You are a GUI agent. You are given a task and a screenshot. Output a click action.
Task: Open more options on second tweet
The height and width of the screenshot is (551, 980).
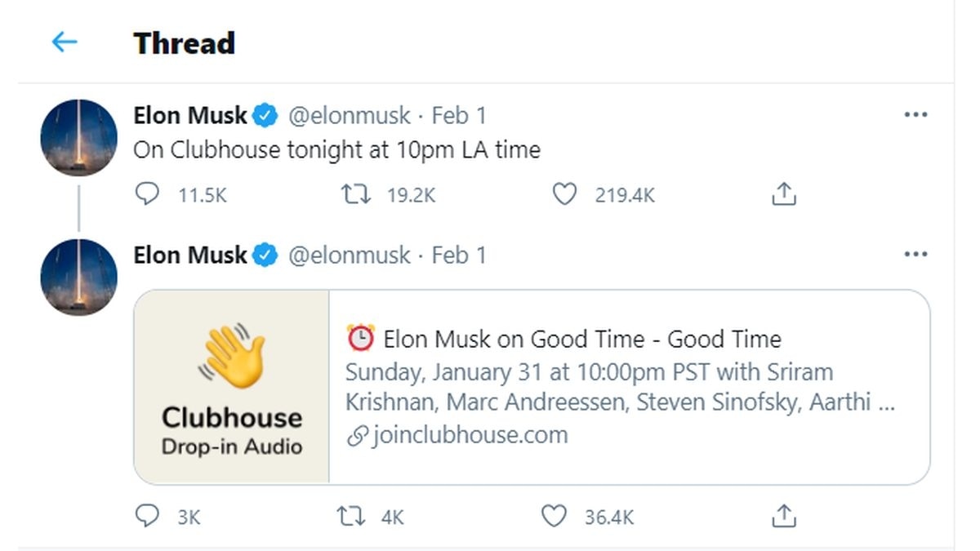(915, 255)
